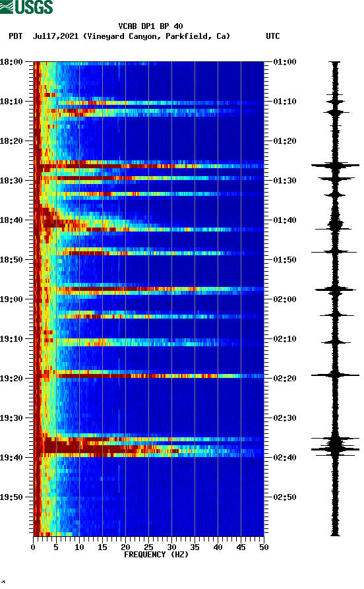Click the 45 Hz frequency axis label
Viewport: 364px width, 589px height.
tap(241, 547)
